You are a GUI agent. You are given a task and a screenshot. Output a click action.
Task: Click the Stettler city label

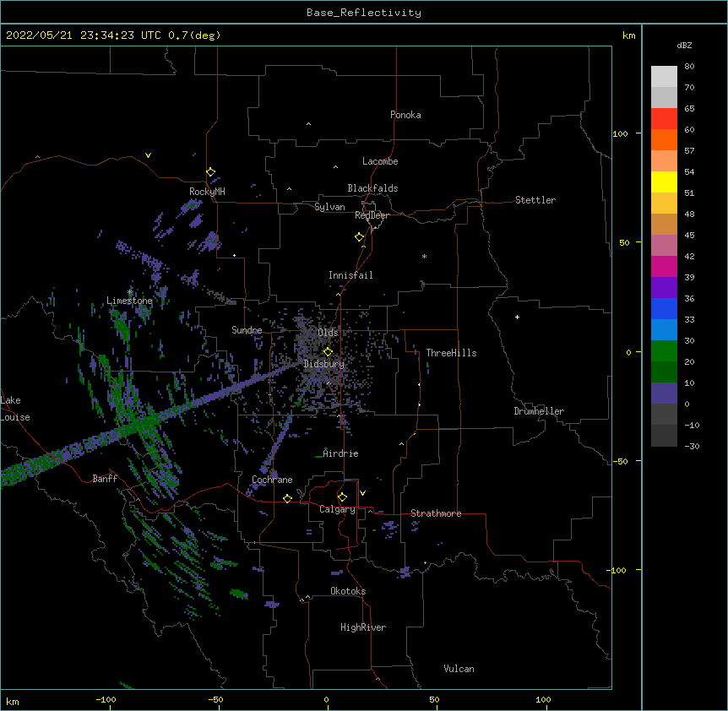point(535,200)
